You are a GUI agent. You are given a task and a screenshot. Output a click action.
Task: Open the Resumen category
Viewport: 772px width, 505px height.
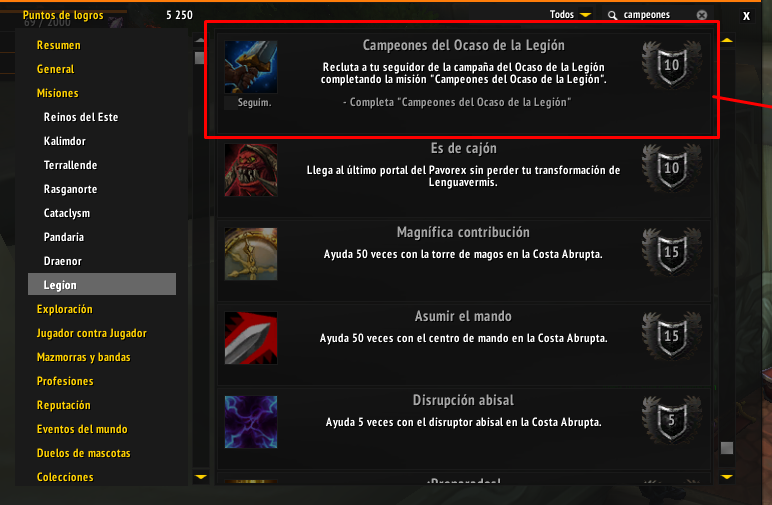59,45
